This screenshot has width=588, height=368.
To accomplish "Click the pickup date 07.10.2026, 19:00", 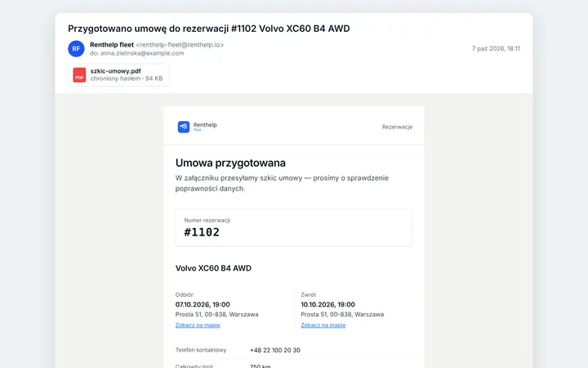I will [203, 304].
